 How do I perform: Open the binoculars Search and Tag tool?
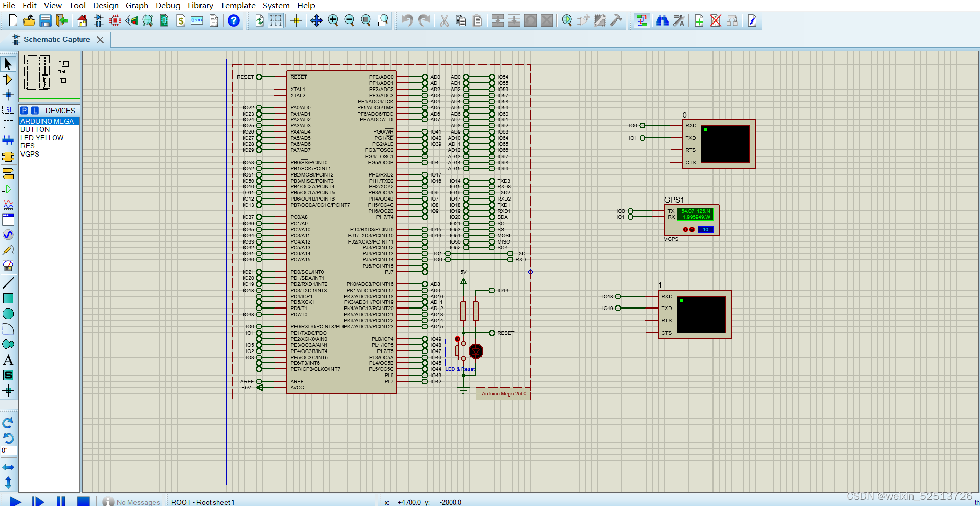pos(662,20)
